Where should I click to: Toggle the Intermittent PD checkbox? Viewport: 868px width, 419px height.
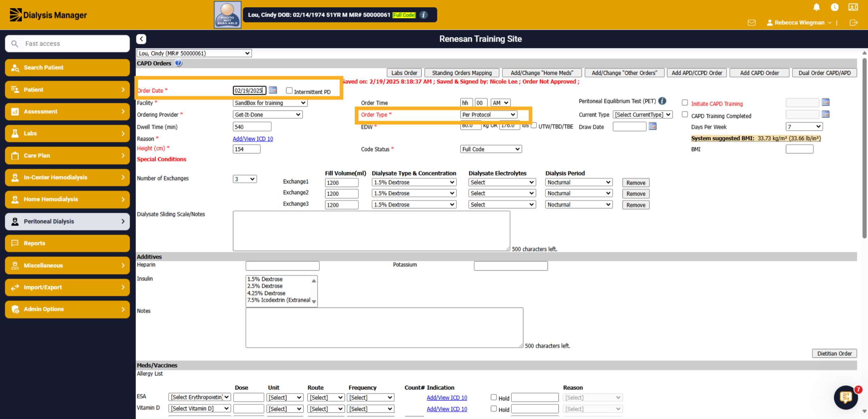289,90
